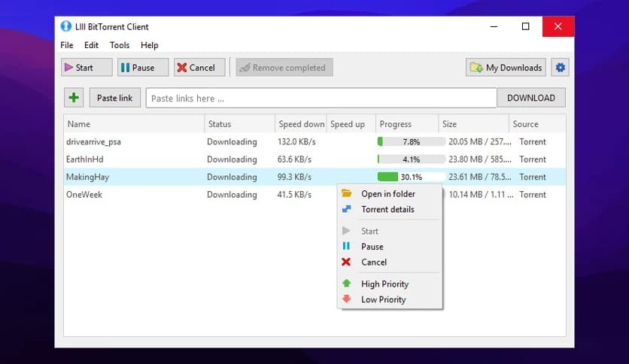
Task: Select Pause in the context menu
Action: (x=390, y=247)
